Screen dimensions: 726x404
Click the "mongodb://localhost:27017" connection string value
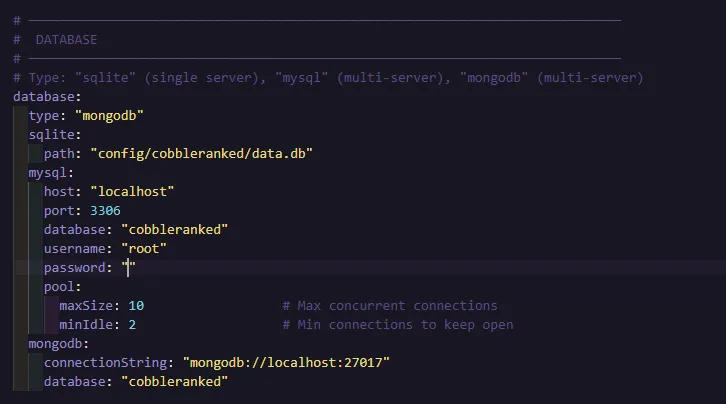click(286, 363)
